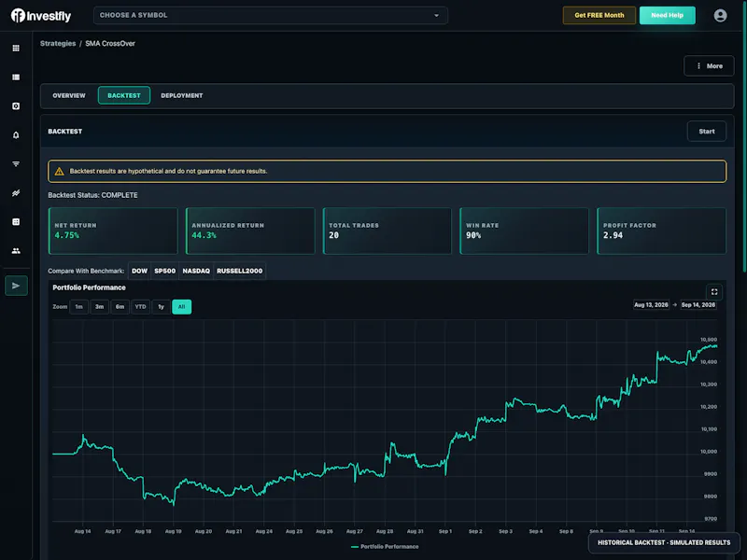
Task: Start the backtest
Action: pyautogui.click(x=707, y=132)
